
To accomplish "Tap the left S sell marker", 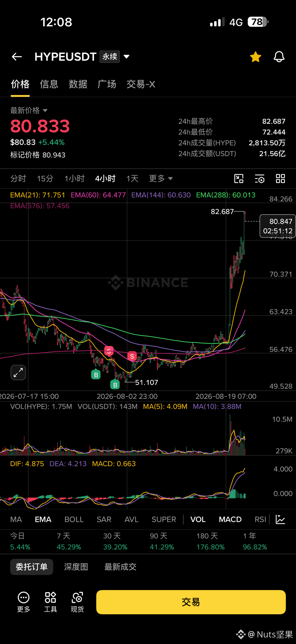I will click(x=109, y=351).
